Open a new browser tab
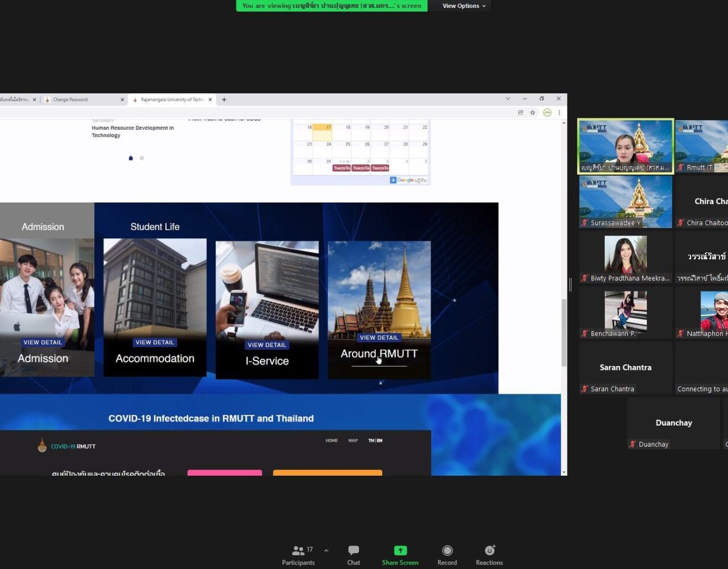 [x=224, y=100]
